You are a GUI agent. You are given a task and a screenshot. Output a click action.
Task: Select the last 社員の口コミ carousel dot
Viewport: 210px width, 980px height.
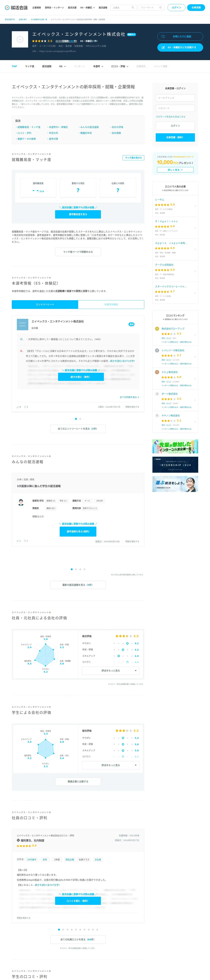tap(97, 929)
